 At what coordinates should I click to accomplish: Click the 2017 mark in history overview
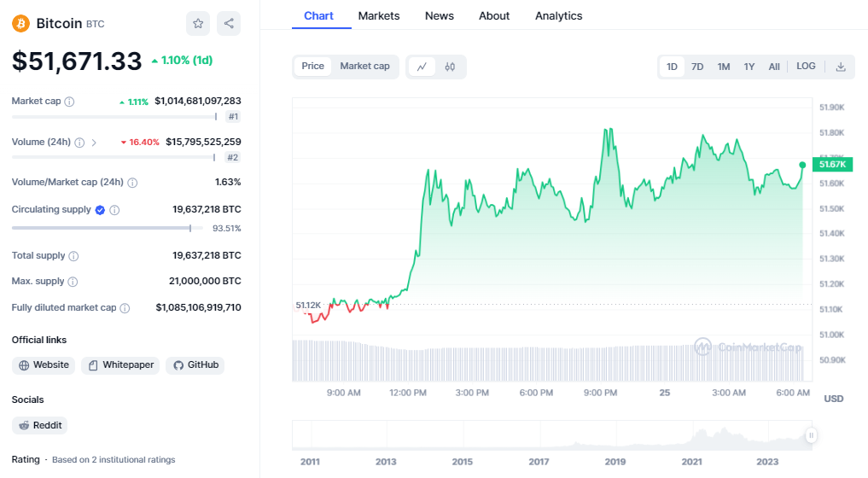coord(539,462)
